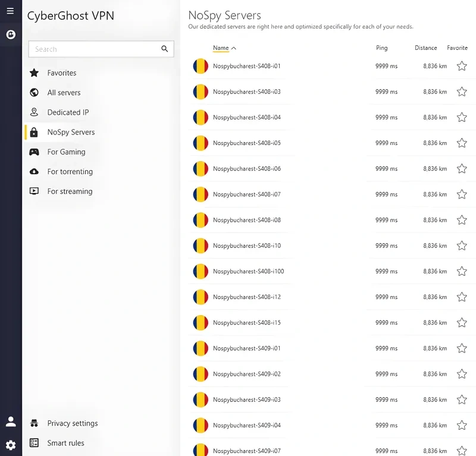
Task: Star the Nospybucharest-S409-i01 server
Action: (x=462, y=348)
